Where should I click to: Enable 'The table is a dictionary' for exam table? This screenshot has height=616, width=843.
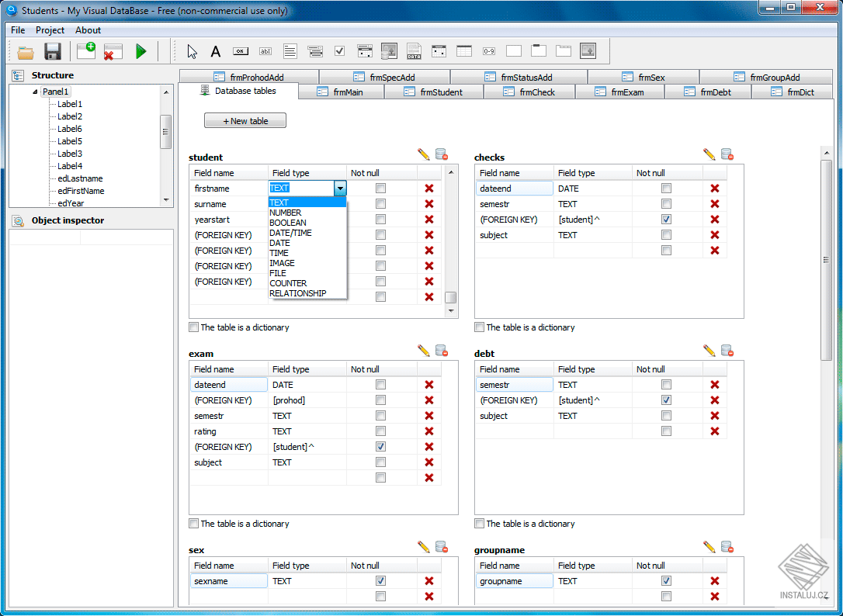click(x=193, y=524)
